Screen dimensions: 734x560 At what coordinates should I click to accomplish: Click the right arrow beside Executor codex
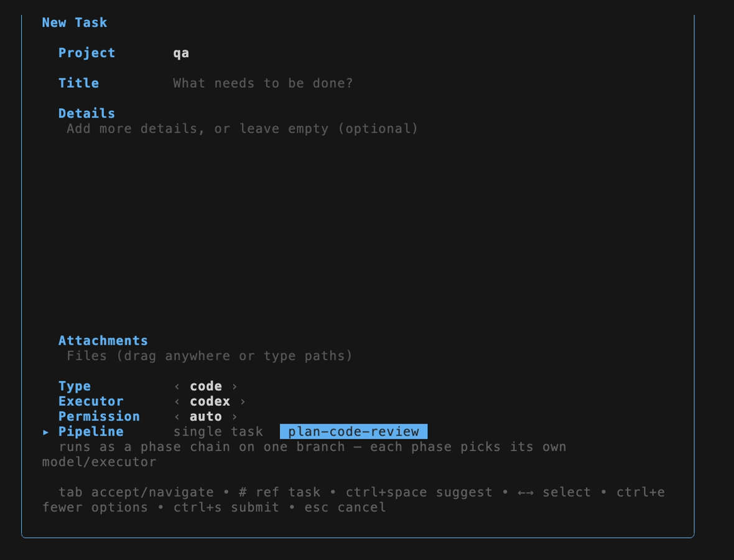pyautogui.click(x=243, y=401)
